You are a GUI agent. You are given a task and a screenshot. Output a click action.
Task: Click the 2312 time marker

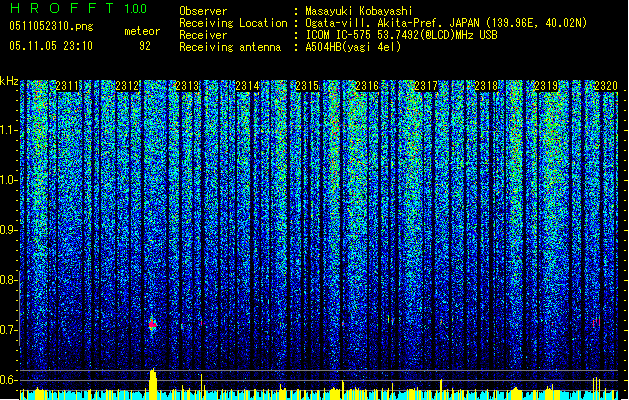pos(127,86)
